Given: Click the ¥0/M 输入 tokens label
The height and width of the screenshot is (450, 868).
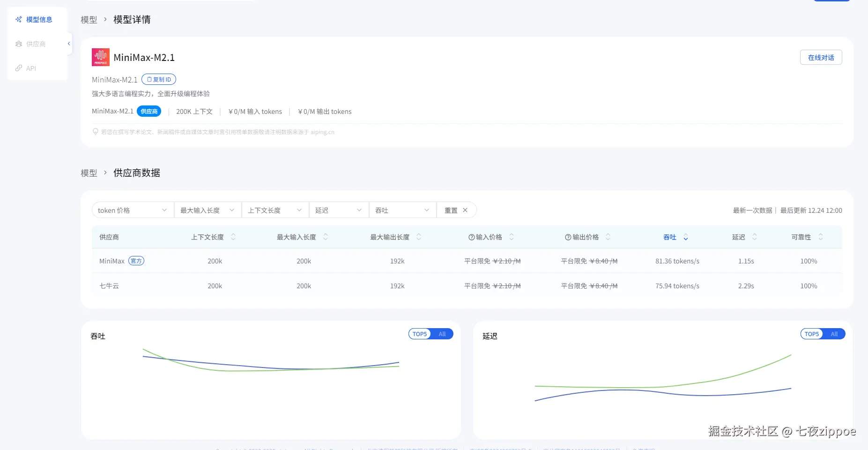Looking at the screenshot, I should click(x=255, y=112).
